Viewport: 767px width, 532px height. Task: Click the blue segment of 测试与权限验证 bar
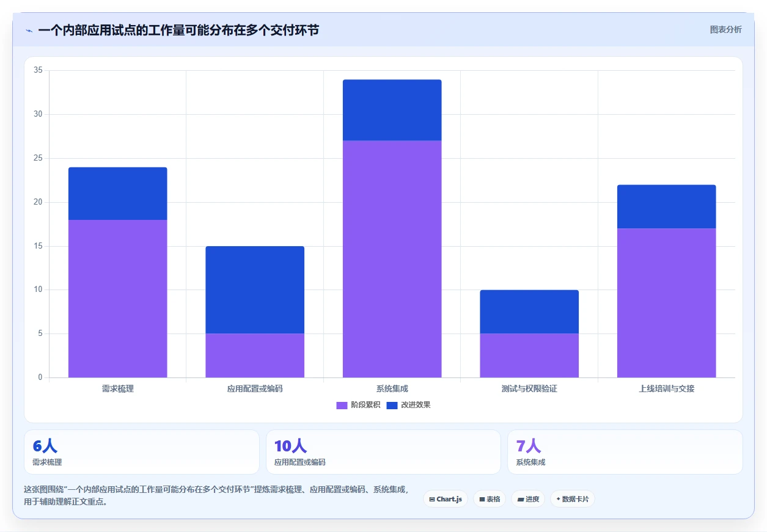(529, 312)
